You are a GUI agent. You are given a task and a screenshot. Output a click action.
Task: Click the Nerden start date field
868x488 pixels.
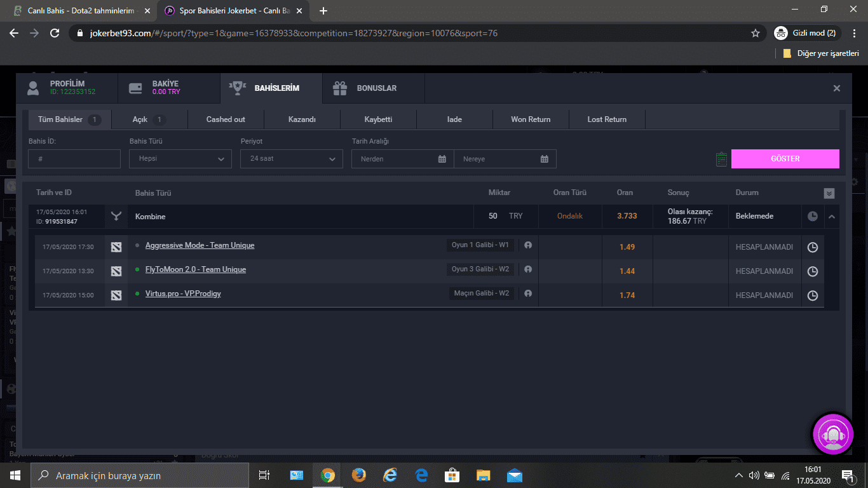click(403, 159)
